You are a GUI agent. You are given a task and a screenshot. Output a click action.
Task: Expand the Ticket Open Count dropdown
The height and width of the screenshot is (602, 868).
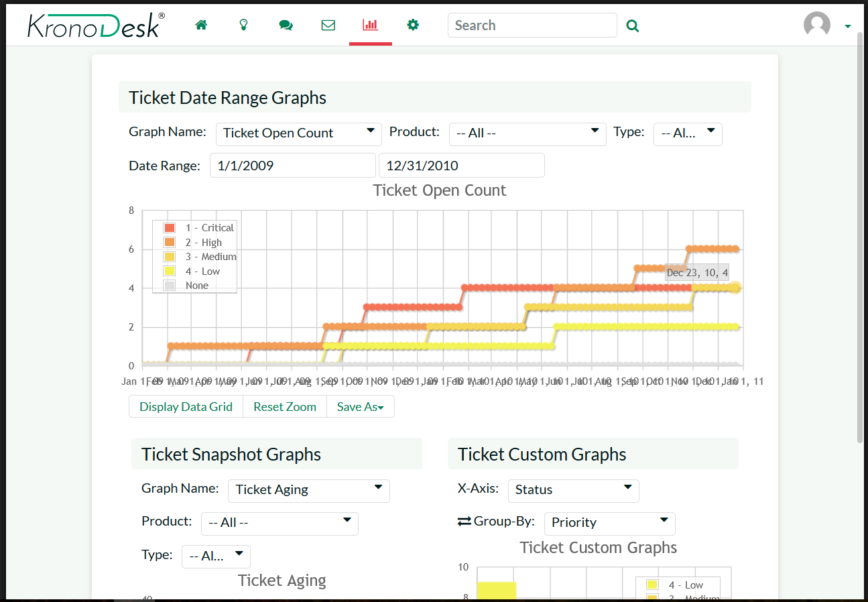point(298,133)
